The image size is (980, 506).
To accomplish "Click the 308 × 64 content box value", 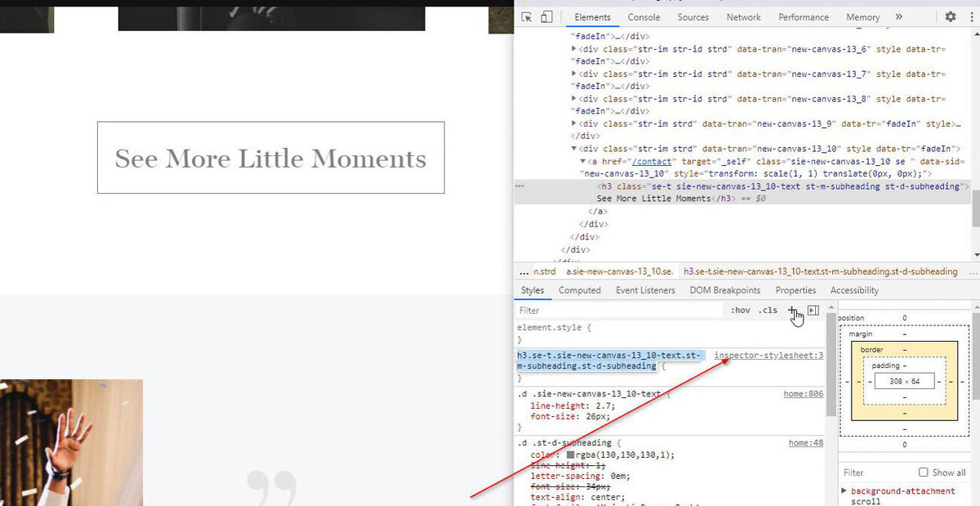I will tap(904, 381).
